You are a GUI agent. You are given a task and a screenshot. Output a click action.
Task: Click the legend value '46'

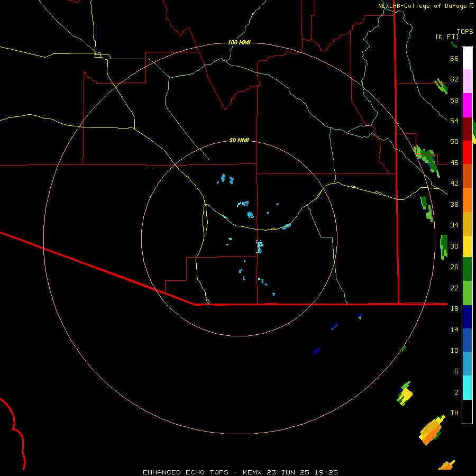click(x=454, y=163)
